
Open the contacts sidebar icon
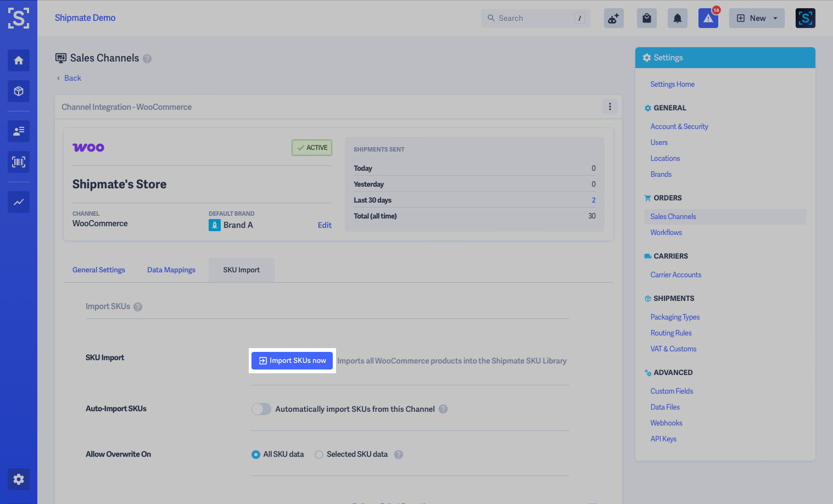(19, 131)
